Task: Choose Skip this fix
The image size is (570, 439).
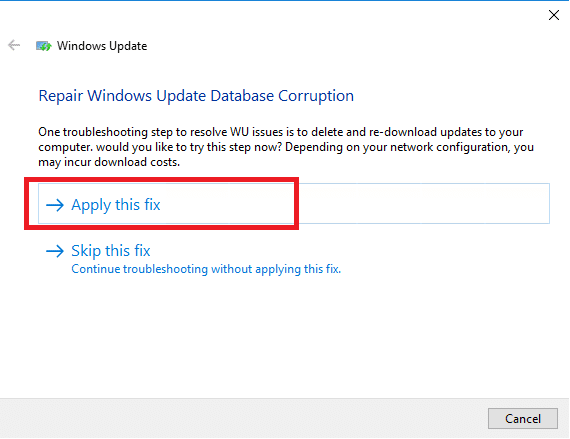Action: click(111, 251)
